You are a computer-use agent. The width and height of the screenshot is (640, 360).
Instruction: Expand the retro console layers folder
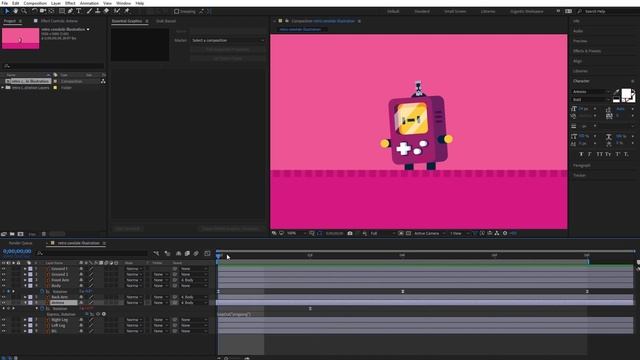pyautogui.click(x=3, y=88)
